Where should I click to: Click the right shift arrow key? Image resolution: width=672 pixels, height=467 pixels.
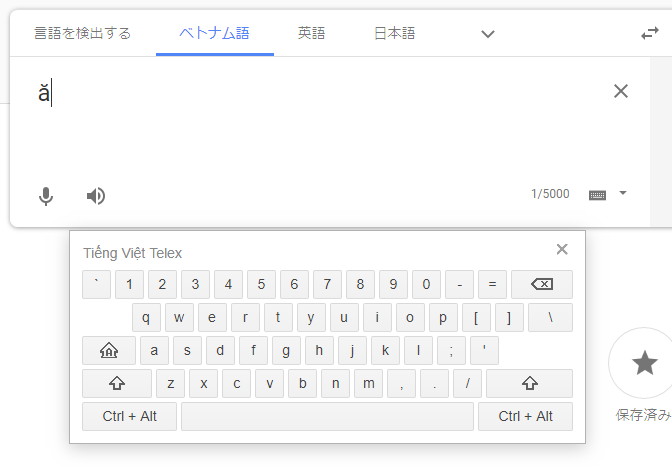529,383
